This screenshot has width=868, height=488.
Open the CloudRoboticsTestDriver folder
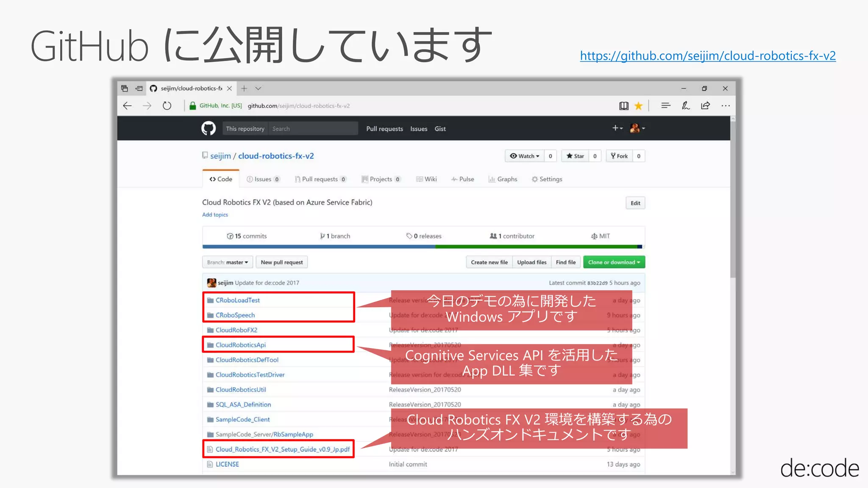[x=250, y=375]
